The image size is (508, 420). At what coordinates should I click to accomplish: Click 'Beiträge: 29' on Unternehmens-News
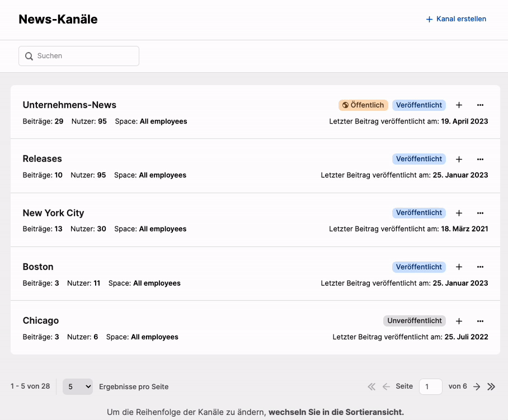coord(43,121)
